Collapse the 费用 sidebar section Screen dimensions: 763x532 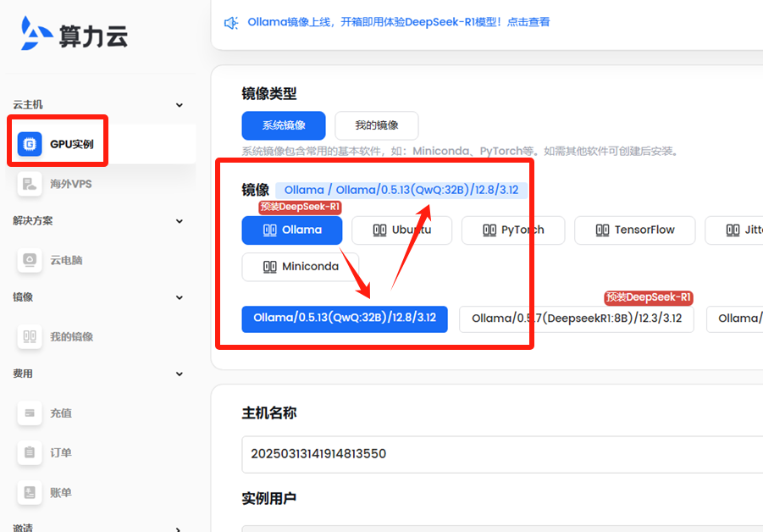[179, 374]
